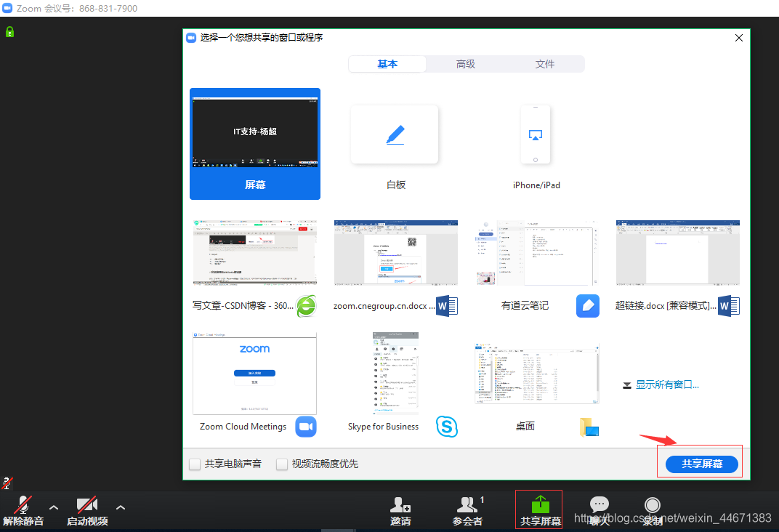779x532 pixels.
Task: Click Word icon beside zoom.cnegroup.cn.docx
Action: click(447, 306)
